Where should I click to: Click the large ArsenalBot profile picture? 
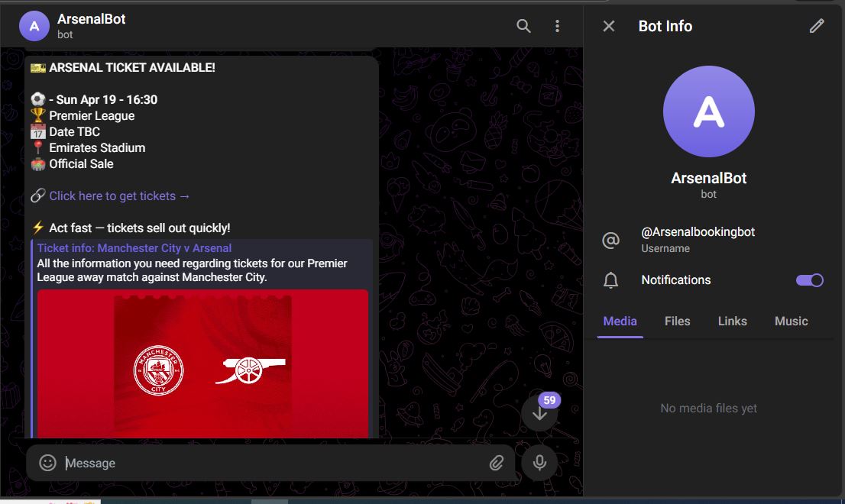[x=708, y=111]
